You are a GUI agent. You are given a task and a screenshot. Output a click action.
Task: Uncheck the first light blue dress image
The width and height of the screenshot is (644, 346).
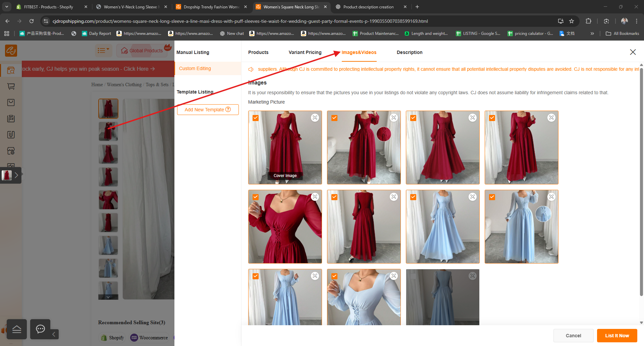click(x=413, y=197)
